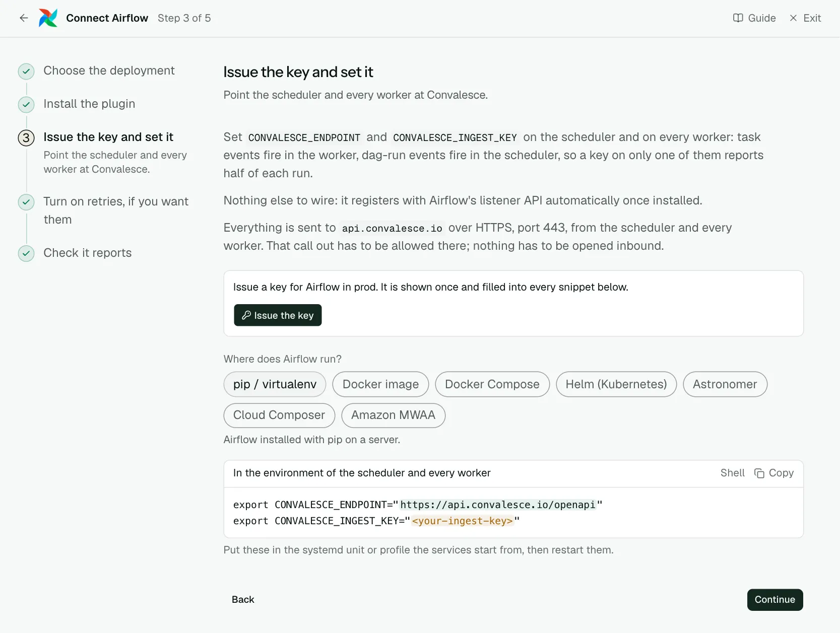This screenshot has height=633, width=840.
Task: Click the Copy label on the snippet
Action: pos(781,473)
